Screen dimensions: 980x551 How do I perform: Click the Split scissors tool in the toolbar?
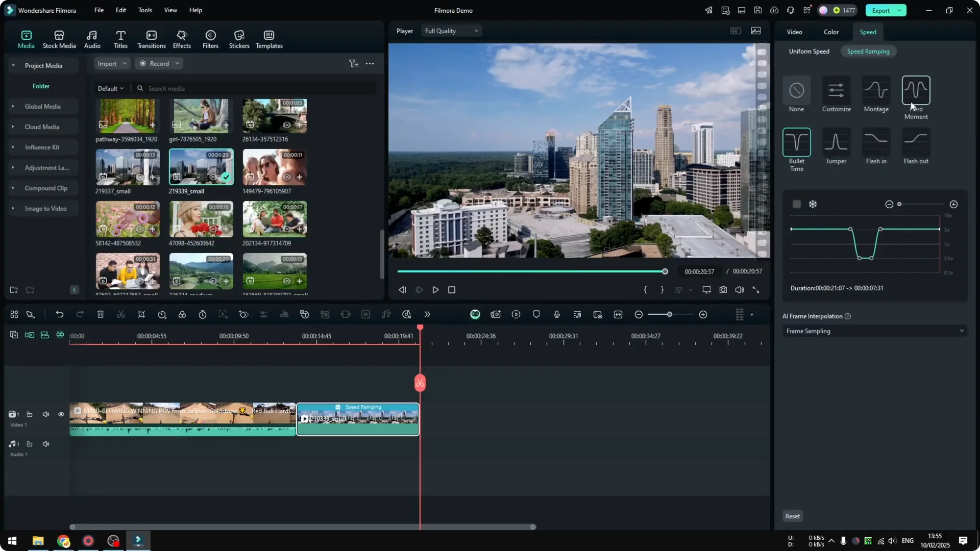(121, 314)
